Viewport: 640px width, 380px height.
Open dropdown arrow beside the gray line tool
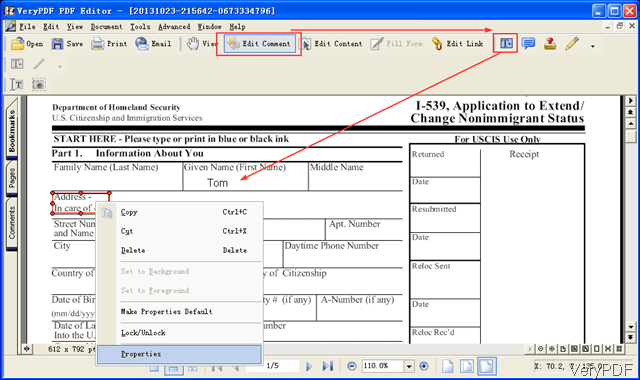tap(60, 66)
